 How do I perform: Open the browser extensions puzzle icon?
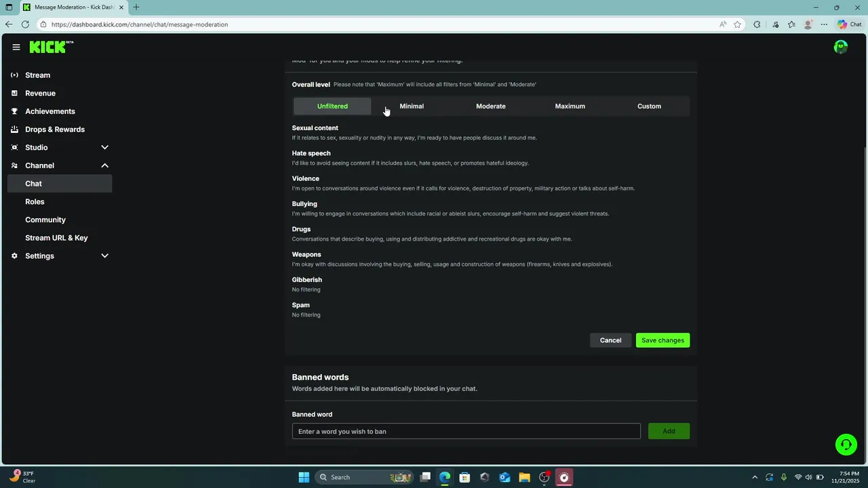(757, 24)
